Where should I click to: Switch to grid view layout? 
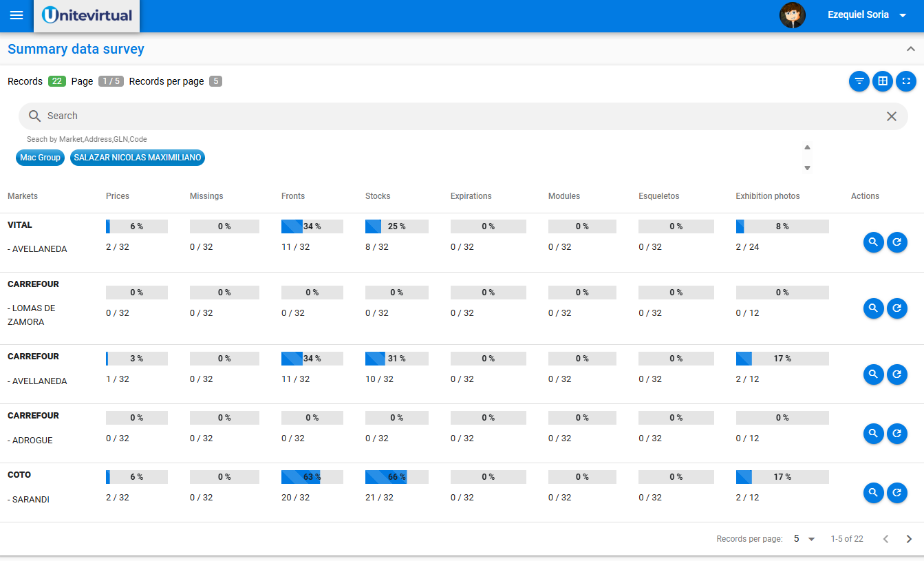point(883,81)
